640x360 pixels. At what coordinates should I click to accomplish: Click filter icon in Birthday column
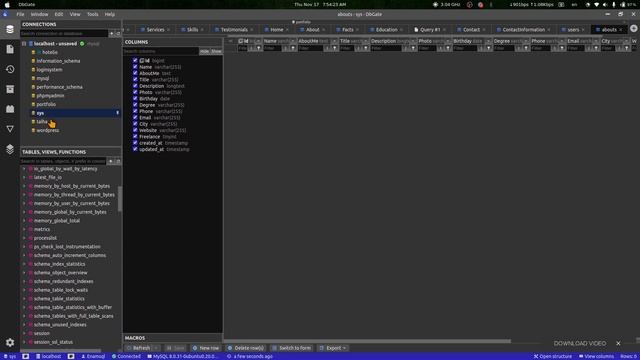pos(488,48)
